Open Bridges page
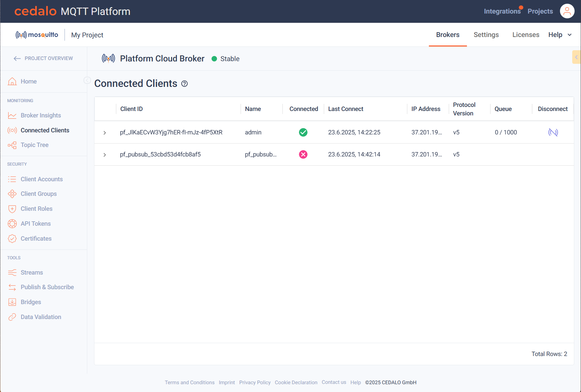The width and height of the screenshot is (581, 392). pos(31,302)
